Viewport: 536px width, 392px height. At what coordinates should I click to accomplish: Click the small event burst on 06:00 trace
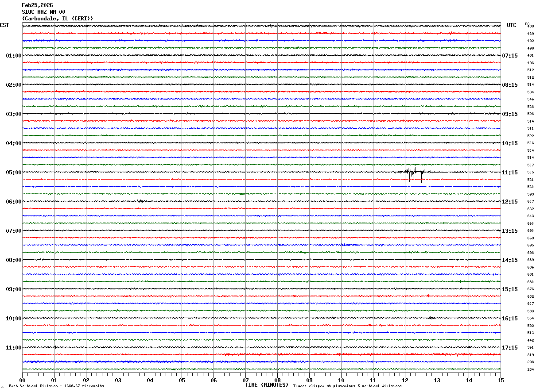(x=141, y=201)
